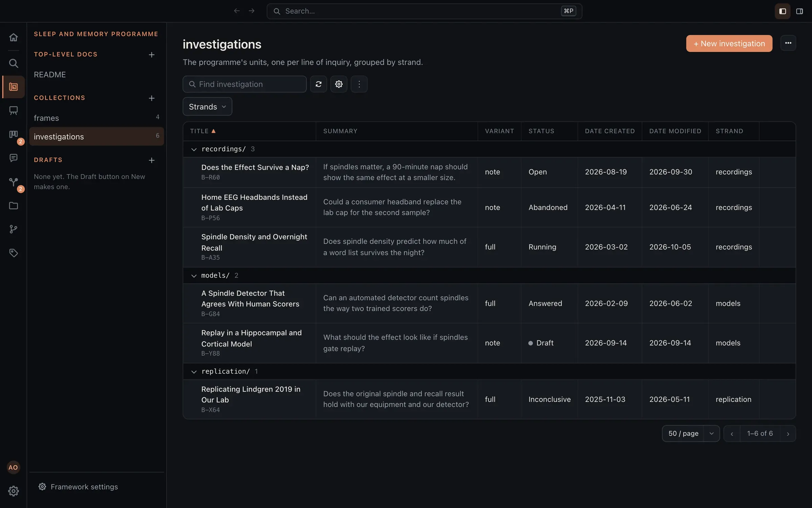
Task: Open Spindle Density and Overnight Recall
Action: [x=254, y=242]
